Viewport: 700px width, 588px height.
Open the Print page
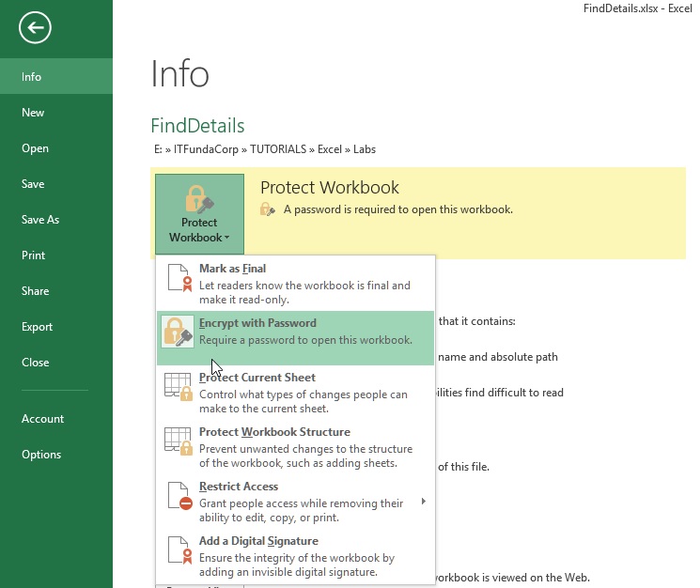pos(56,255)
